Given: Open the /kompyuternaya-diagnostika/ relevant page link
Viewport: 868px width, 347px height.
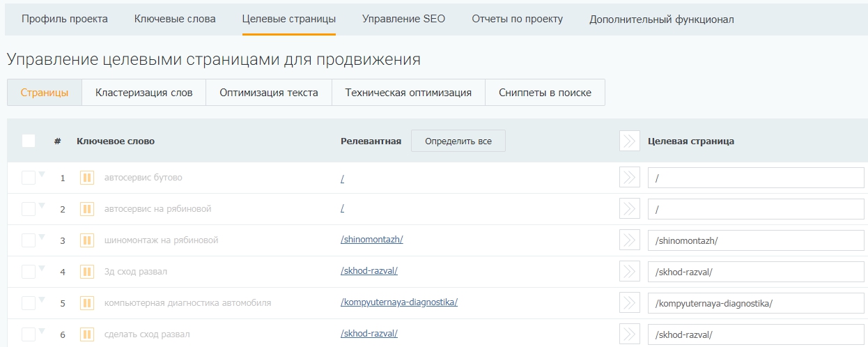Looking at the screenshot, I should coord(398,302).
